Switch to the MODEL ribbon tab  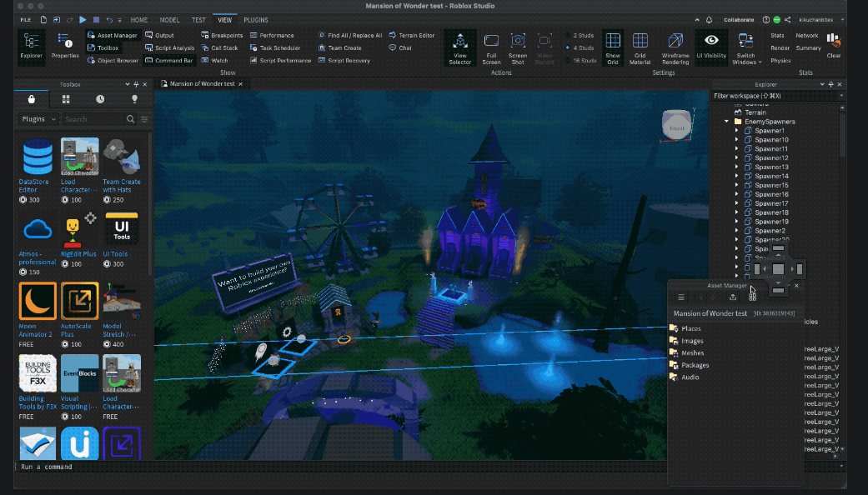pos(169,19)
